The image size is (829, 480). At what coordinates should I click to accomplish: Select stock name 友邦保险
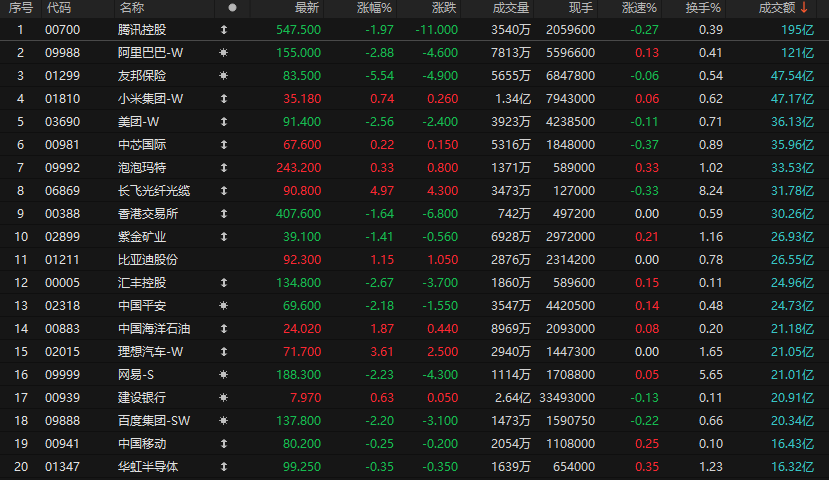(142, 76)
